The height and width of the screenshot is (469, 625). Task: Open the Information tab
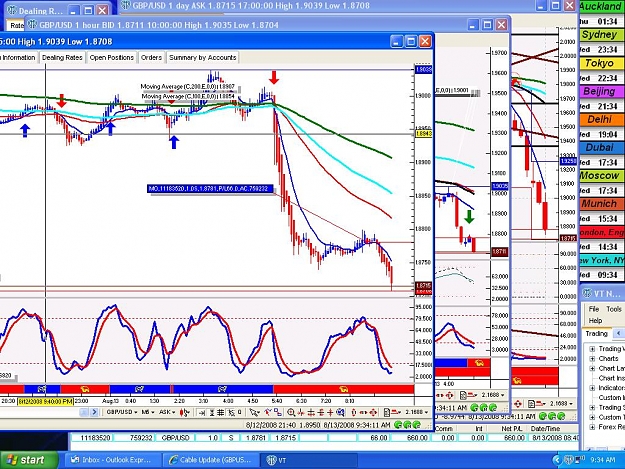pyautogui.click(x=18, y=57)
